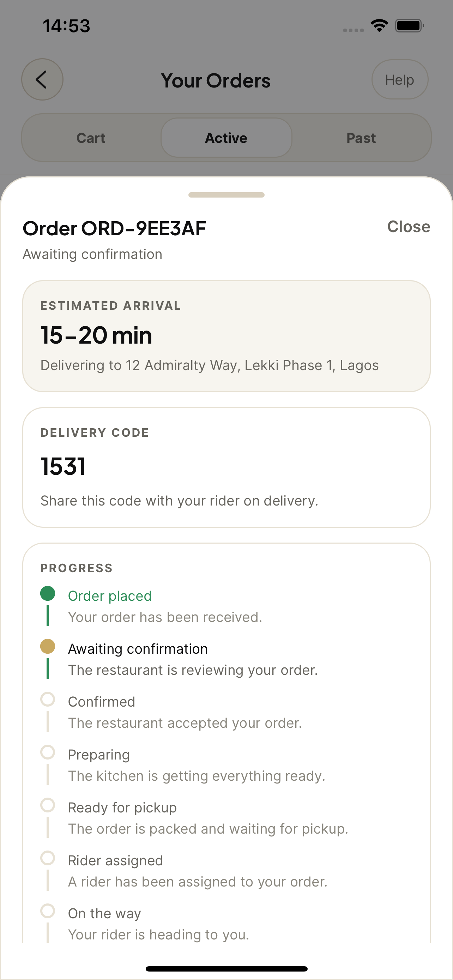Switch to the Cart tab
Viewport: 453px width, 980px height.
(91, 138)
